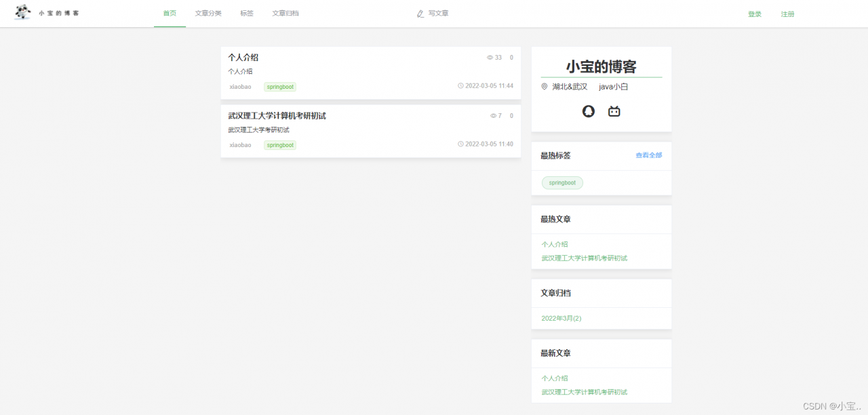Click the panda blog logo
The width and height of the screenshot is (868, 415).
coord(22,12)
